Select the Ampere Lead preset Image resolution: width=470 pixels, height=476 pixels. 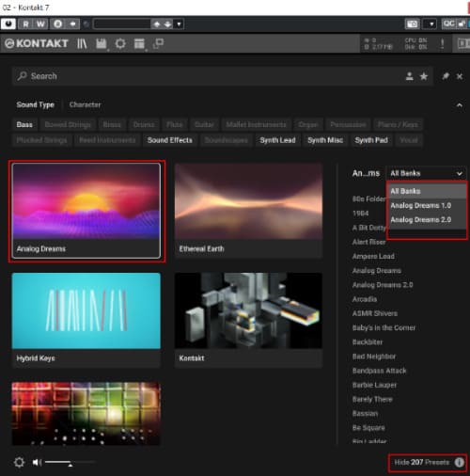pos(373,256)
